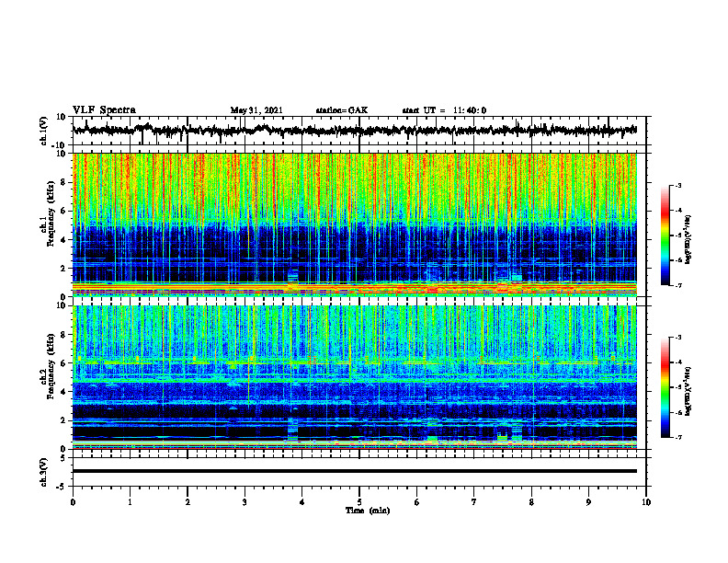Click time axis tick label "4" at bottom
Screen dimensions: 728x563
(x=302, y=502)
